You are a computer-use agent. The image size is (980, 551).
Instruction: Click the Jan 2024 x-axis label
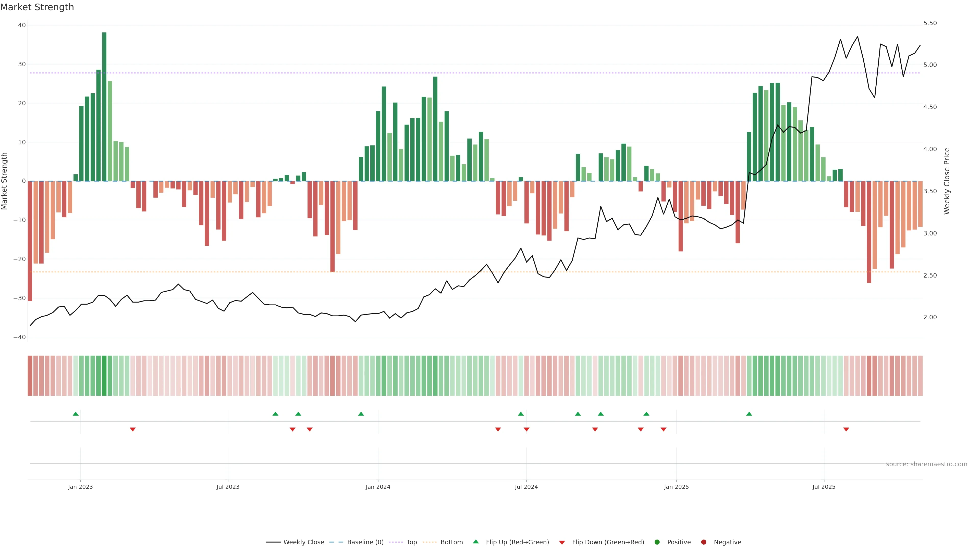(378, 487)
